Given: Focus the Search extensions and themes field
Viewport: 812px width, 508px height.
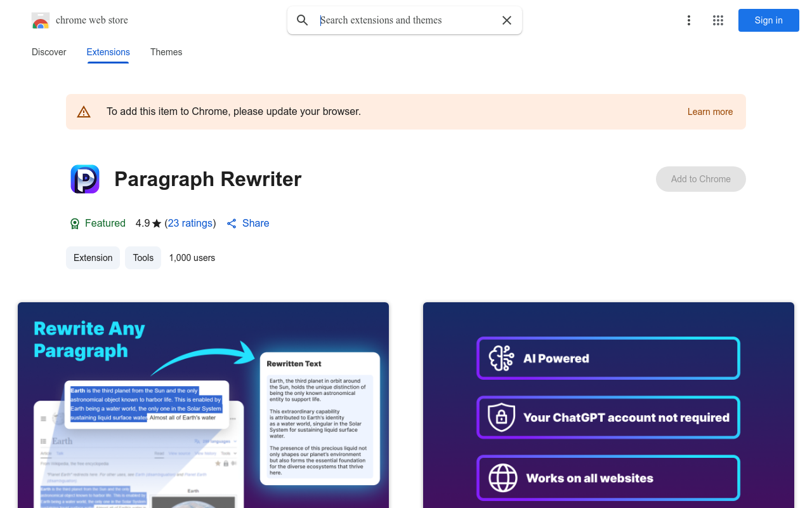Looking at the screenshot, I should [406, 20].
